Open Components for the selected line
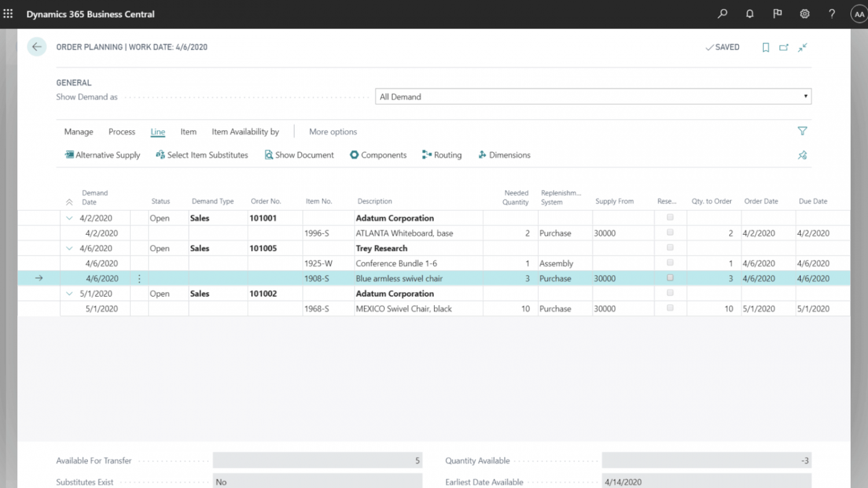868x488 pixels. point(378,154)
